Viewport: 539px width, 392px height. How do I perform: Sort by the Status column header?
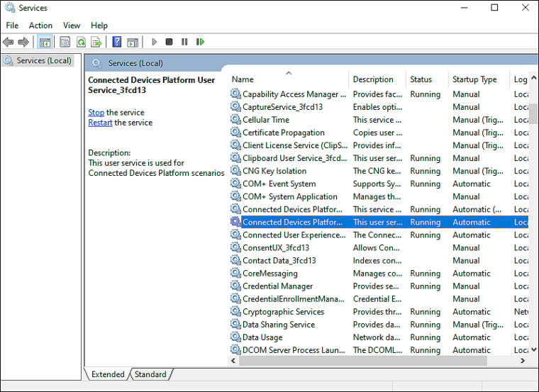(427, 79)
